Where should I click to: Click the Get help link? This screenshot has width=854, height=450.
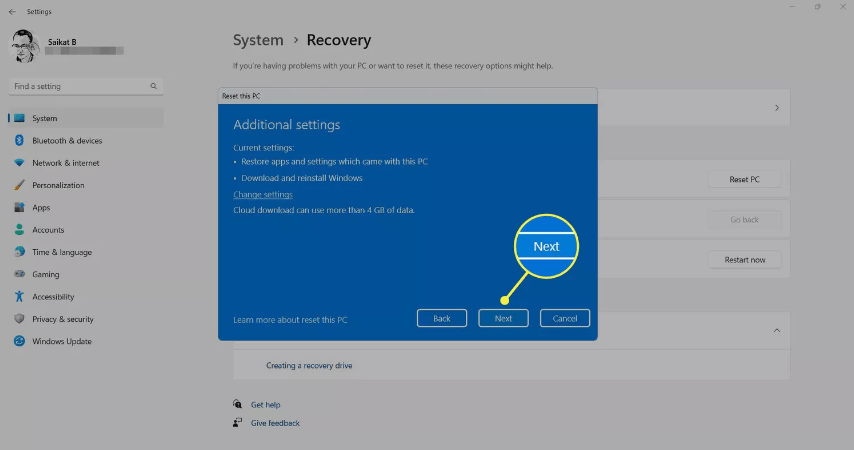265,405
